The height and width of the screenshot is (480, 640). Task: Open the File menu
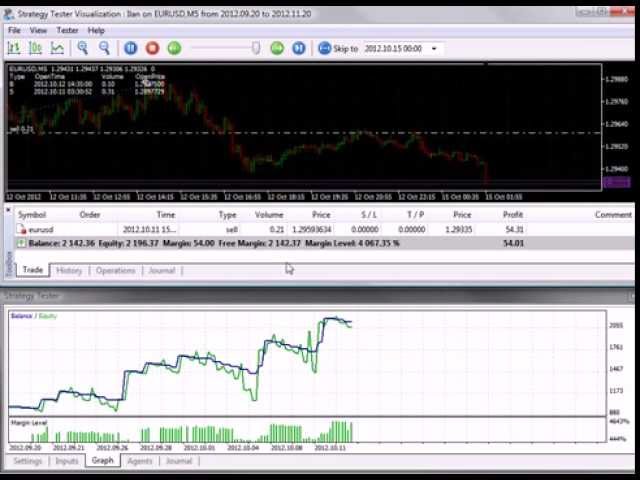(14, 31)
